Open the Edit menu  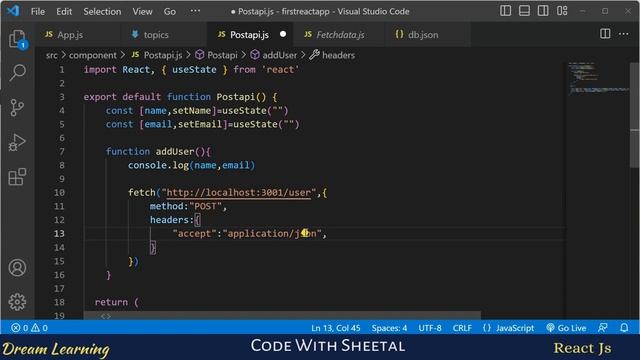coord(64,11)
